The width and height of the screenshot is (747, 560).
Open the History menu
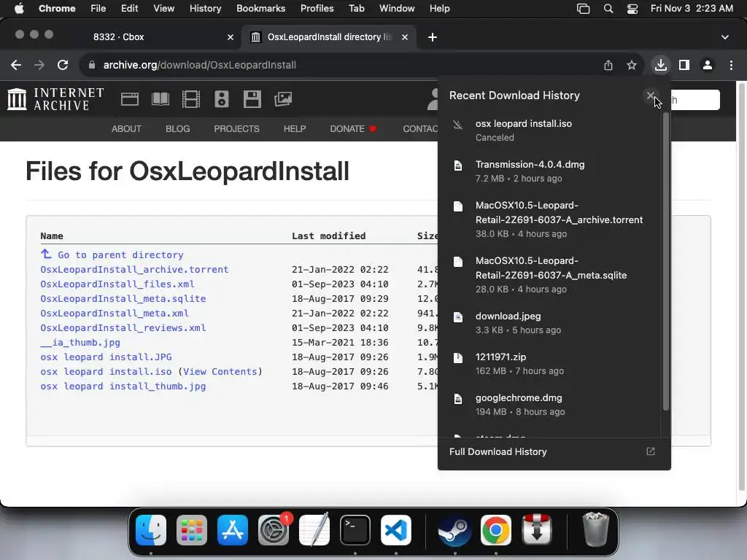pos(205,9)
